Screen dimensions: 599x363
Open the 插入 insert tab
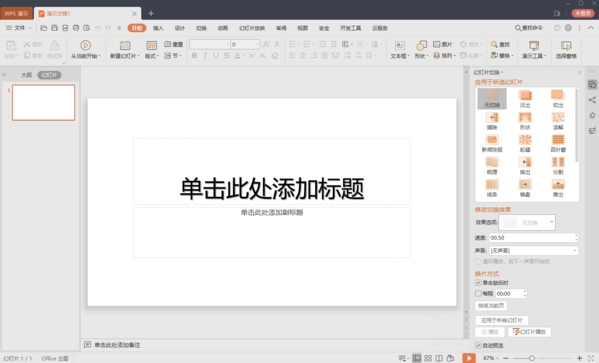(x=158, y=28)
